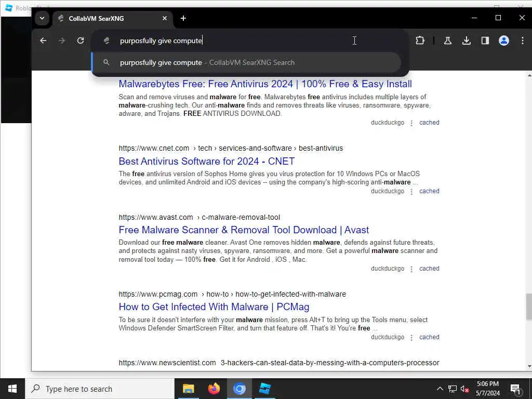The height and width of the screenshot is (399, 532).
Task: Open cached link for PCMag result
Action: click(429, 337)
